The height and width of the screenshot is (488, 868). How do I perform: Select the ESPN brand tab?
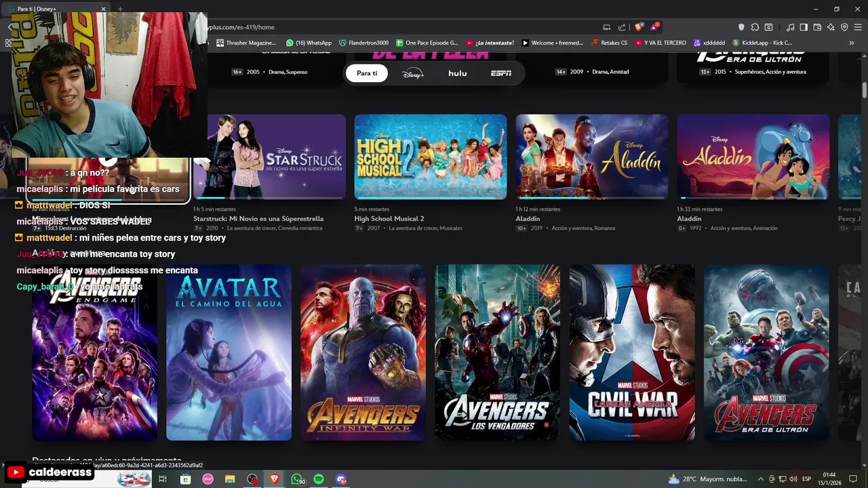(x=501, y=73)
